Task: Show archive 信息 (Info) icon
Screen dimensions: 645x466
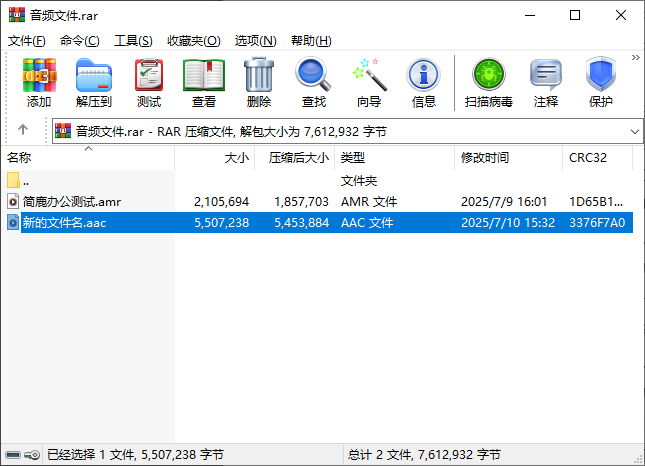Action: point(424,75)
